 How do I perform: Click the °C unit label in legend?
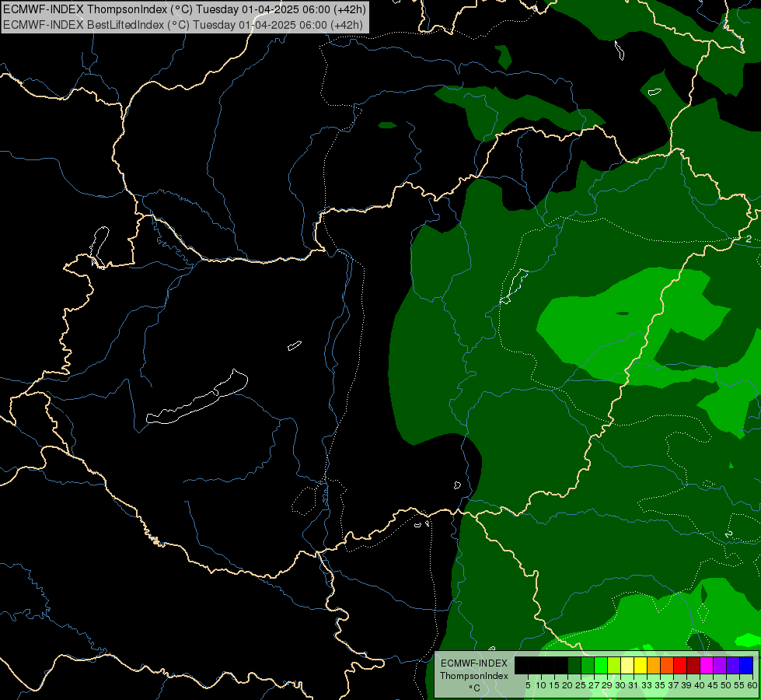tap(474, 688)
